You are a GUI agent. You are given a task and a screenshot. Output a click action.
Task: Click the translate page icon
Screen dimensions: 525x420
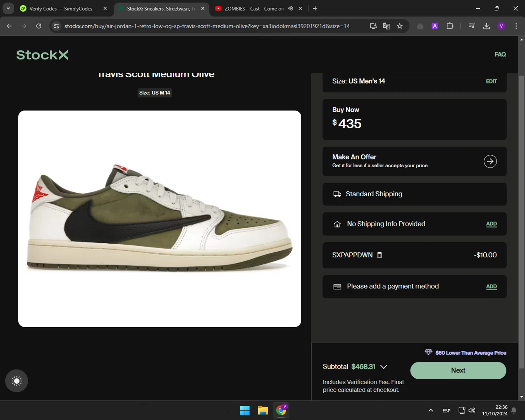click(386, 26)
